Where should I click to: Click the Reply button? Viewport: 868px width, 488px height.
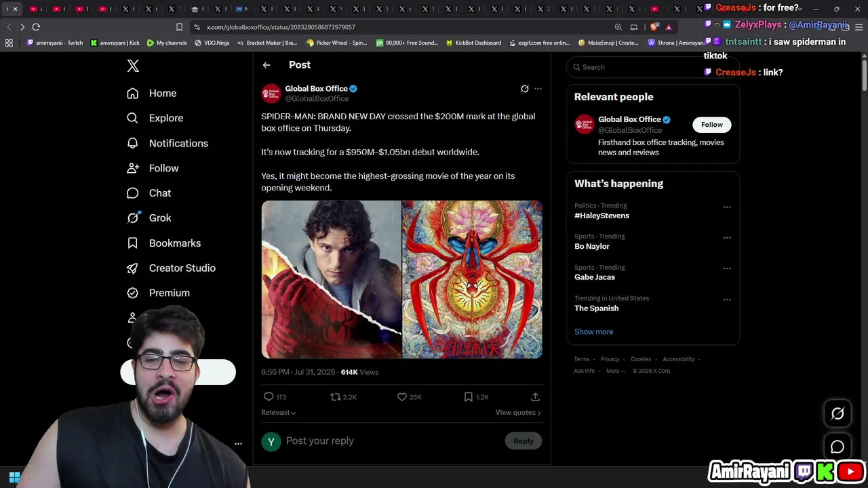pyautogui.click(x=523, y=441)
